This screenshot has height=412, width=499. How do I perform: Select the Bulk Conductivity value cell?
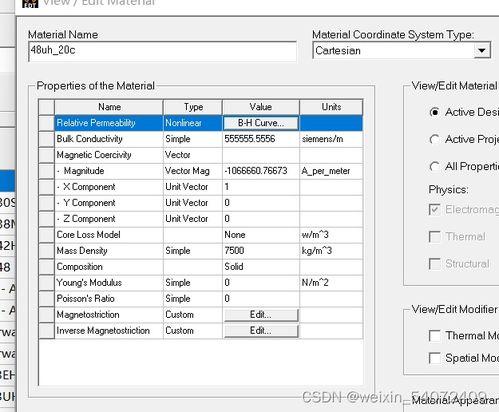261,139
